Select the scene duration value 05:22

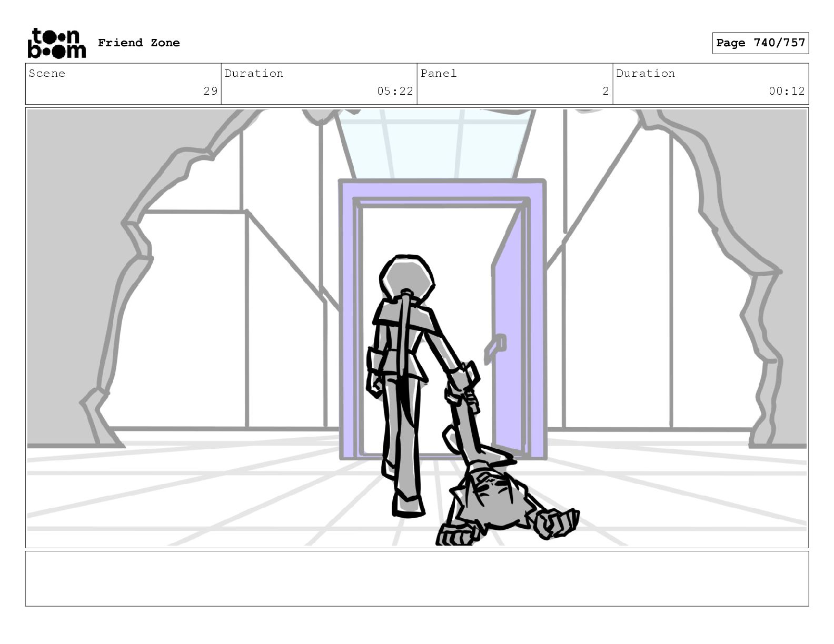click(395, 91)
